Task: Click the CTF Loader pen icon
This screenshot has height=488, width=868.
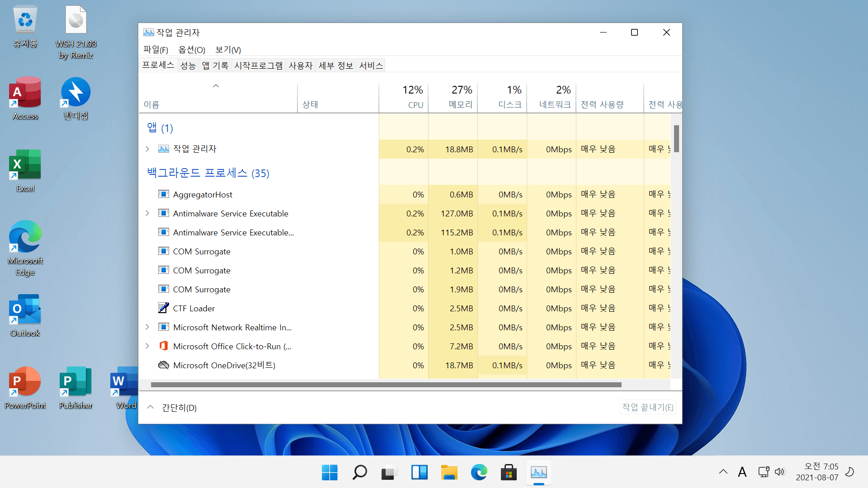Action: 164,308
